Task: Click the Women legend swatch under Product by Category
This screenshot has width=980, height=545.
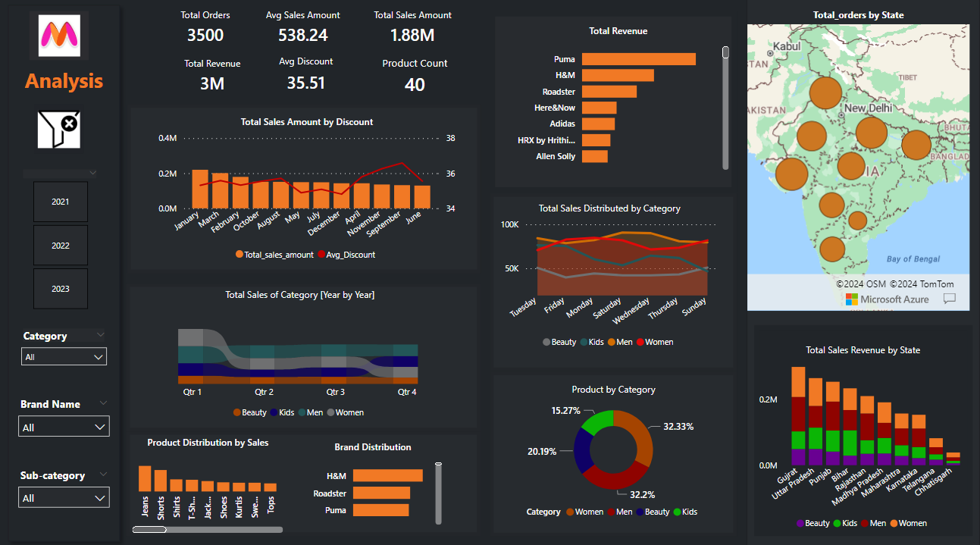Action: 569,512
